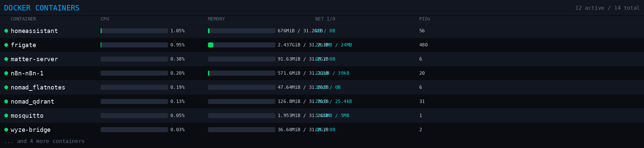Click the CONTAINER column header

(x=23, y=19)
